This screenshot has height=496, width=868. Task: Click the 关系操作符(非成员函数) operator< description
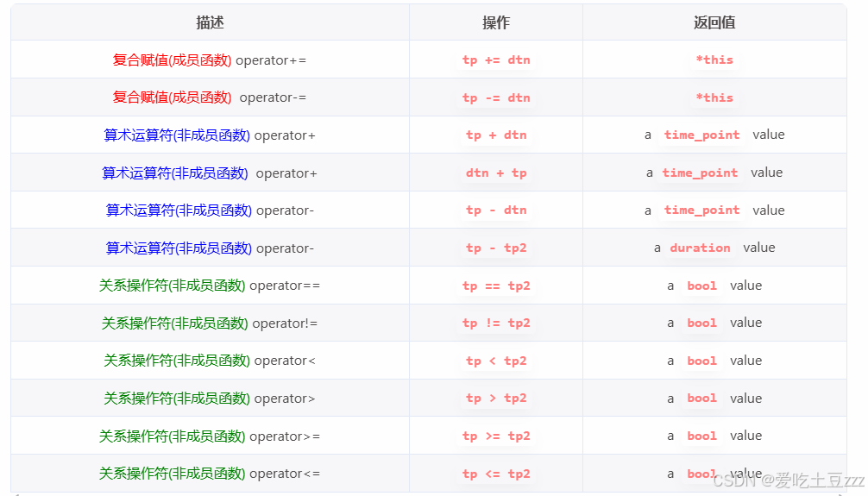coord(210,361)
